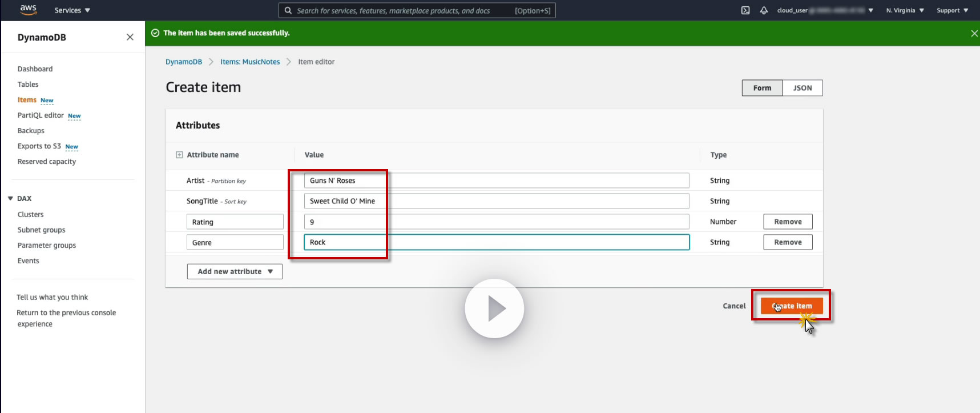Open Items in the sidebar

[27, 100]
